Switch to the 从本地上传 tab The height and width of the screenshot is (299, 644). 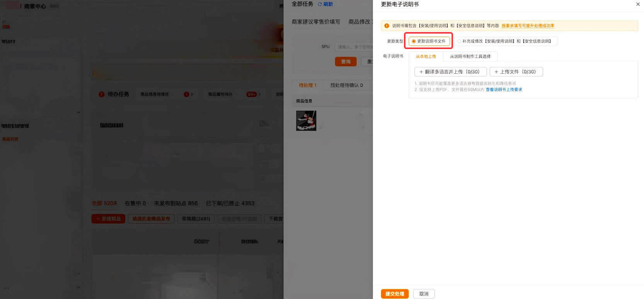pyautogui.click(x=426, y=56)
